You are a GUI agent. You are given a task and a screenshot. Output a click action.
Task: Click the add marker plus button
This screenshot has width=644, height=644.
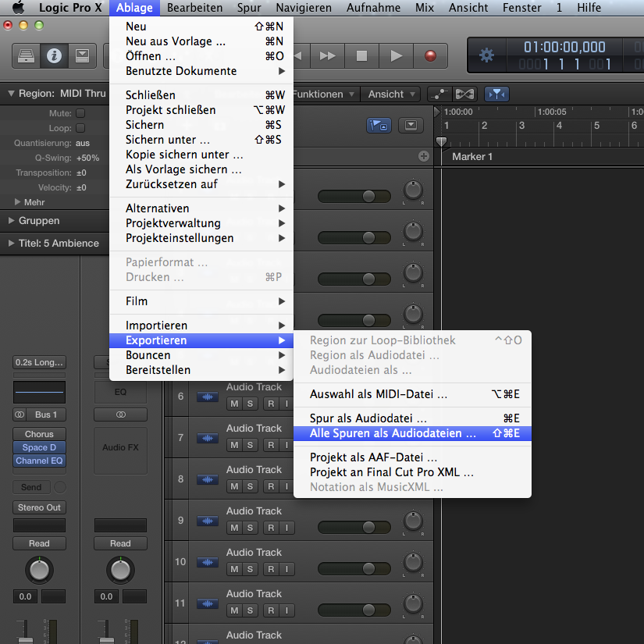423,156
